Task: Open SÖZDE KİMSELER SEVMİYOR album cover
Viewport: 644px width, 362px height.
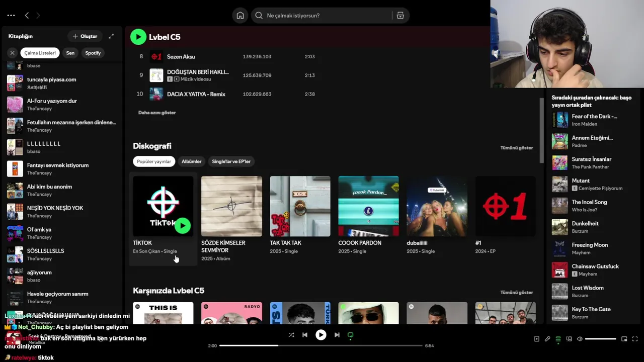Action: (x=231, y=206)
